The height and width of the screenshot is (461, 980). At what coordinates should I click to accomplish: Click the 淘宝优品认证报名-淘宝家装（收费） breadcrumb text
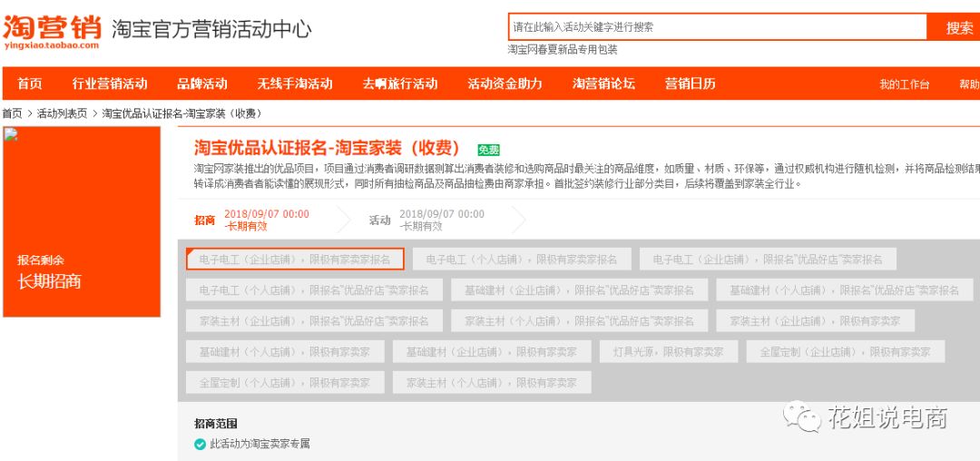click(x=181, y=113)
